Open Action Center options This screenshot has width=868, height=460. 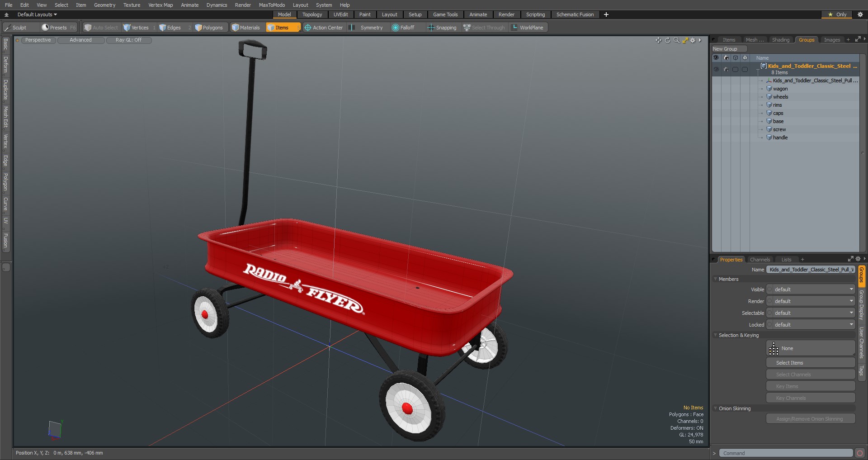coord(323,28)
